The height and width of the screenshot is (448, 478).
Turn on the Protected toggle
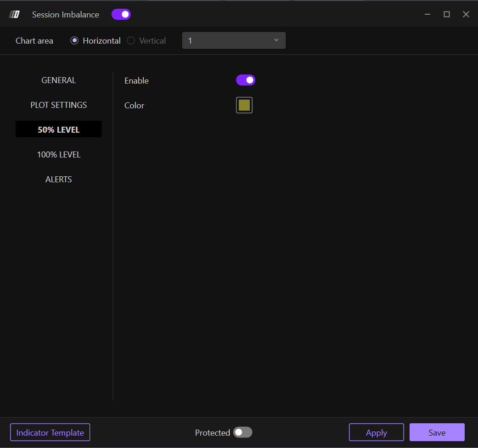point(242,432)
